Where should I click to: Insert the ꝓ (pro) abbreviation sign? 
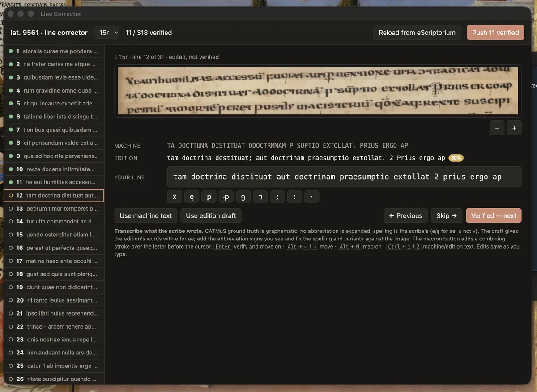[226, 197]
